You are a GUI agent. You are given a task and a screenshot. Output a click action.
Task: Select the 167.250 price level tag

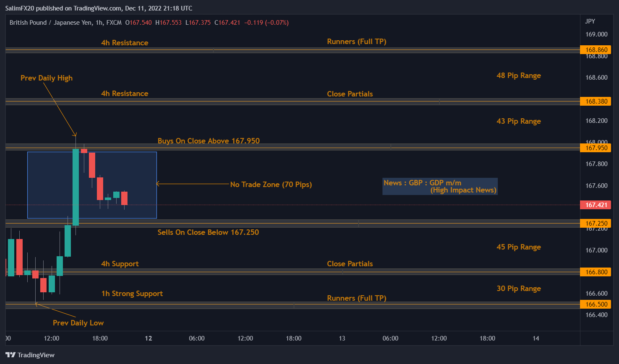(596, 224)
